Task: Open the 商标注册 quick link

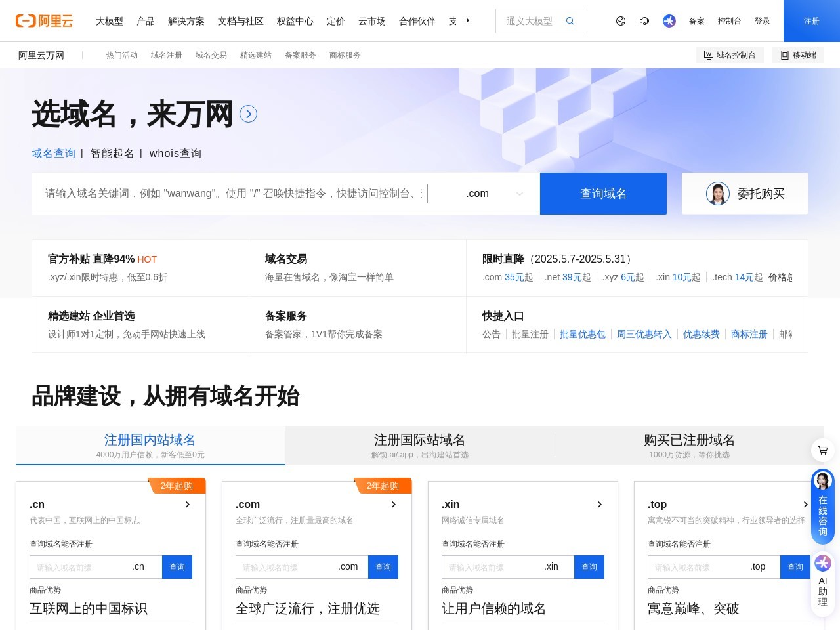Action: [749, 335]
